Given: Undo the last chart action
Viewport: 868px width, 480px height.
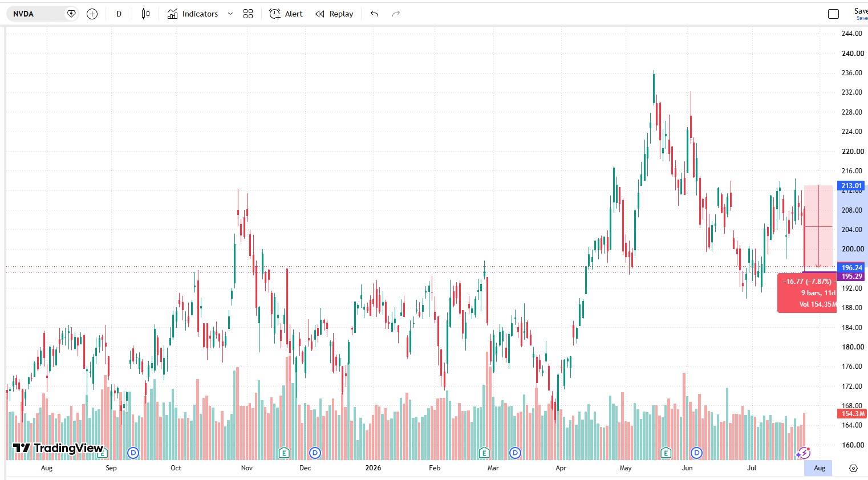Looking at the screenshot, I should (374, 14).
